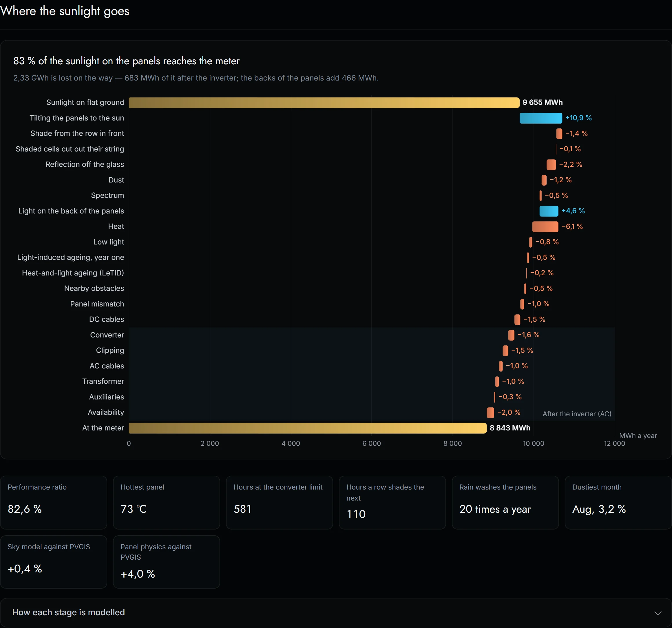Click the 'Dust' row label

(x=116, y=180)
